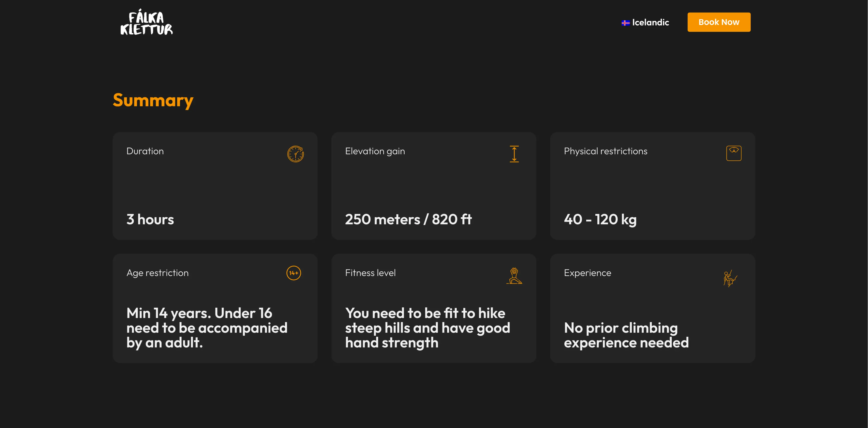Click the Duration clock icon
The width and height of the screenshot is (868, 428).
(295, 154)
